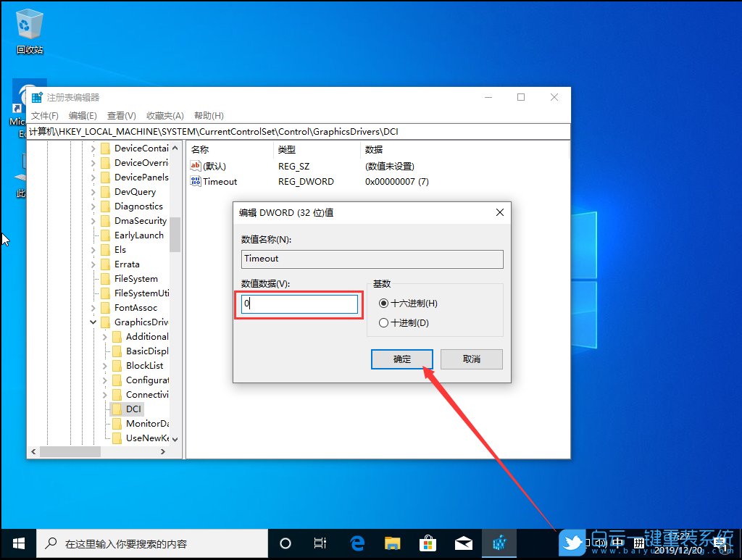The width and height of the screenshot is (742, 560).
Task: Click 确定 to confirm the DWORD edit
Action: click(x=401, y=359)
